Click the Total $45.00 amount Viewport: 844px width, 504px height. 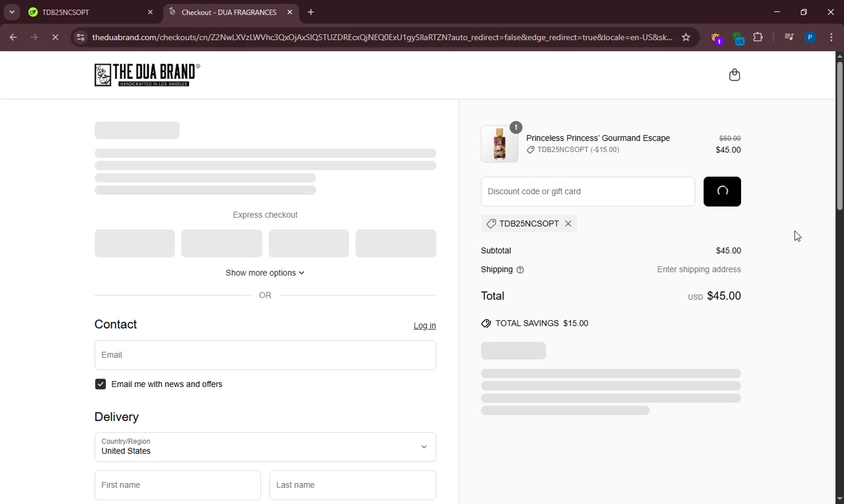pos(724,296)
